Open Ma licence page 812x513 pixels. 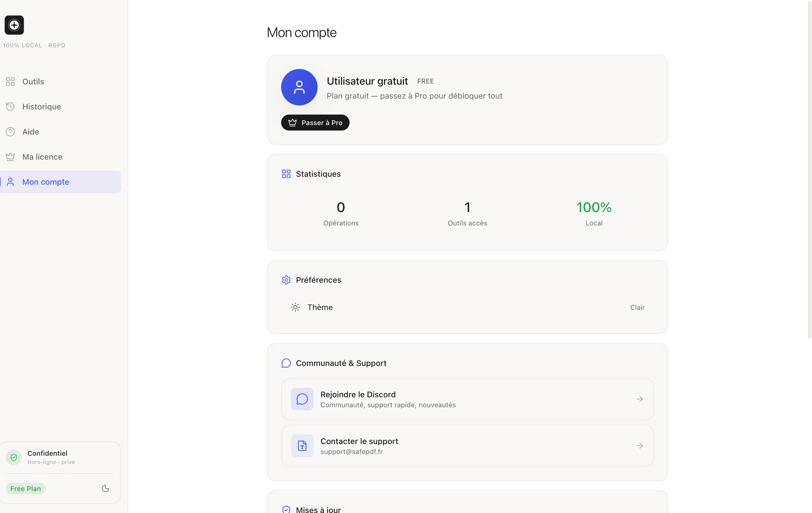click(60, 157)
